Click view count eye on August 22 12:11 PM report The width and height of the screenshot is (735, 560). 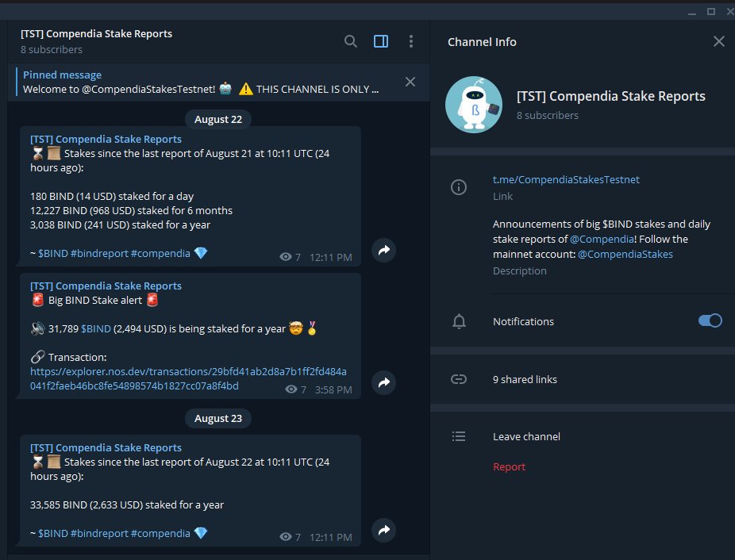(x=286, y=257)
